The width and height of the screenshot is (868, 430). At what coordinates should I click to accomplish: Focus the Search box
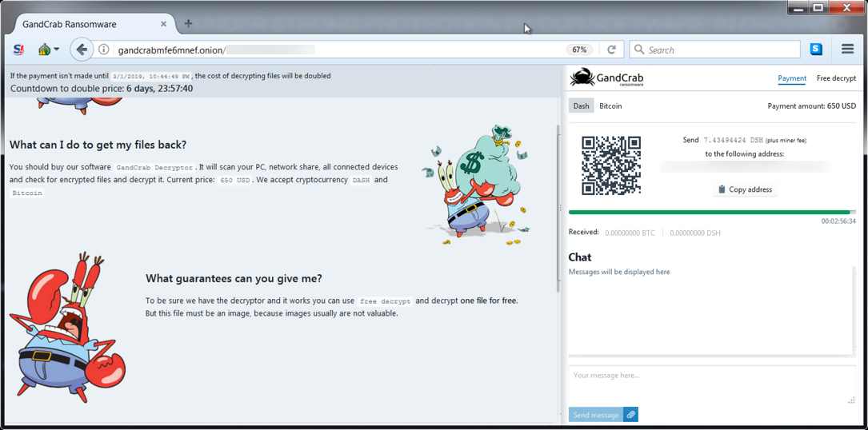click(714, 50)
